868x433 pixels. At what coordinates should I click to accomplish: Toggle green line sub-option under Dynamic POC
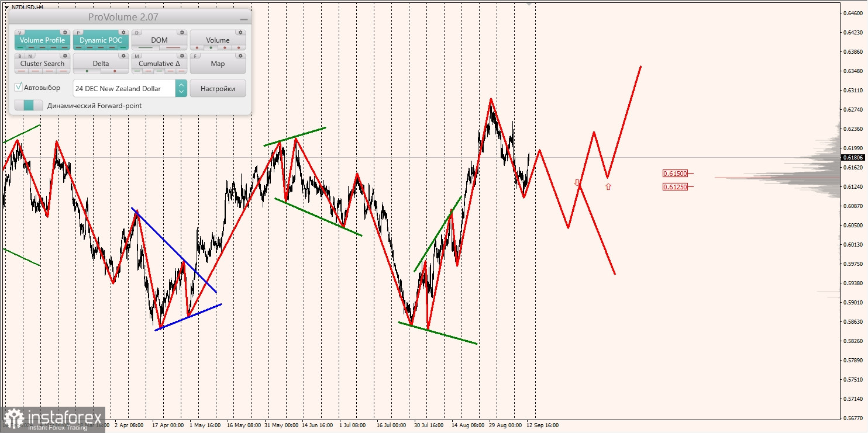pos(123,47)
